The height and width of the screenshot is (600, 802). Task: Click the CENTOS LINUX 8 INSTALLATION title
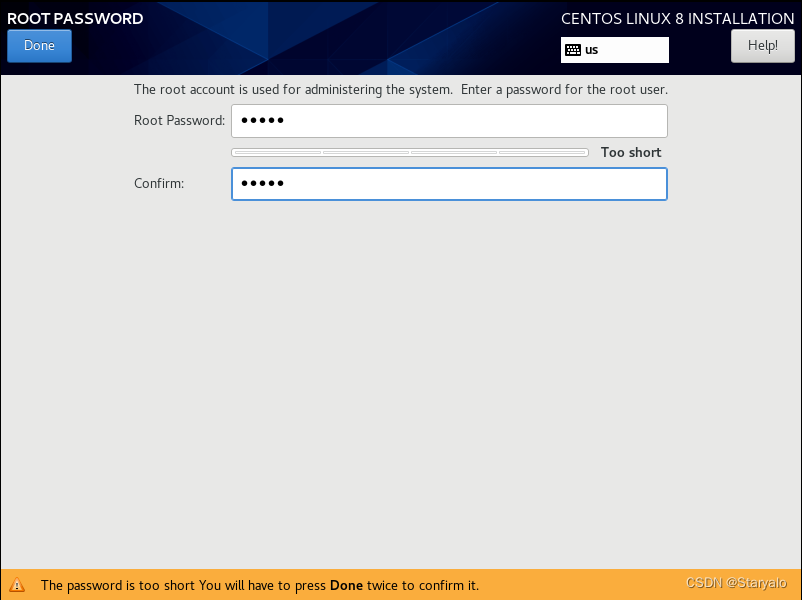point(678,18)
